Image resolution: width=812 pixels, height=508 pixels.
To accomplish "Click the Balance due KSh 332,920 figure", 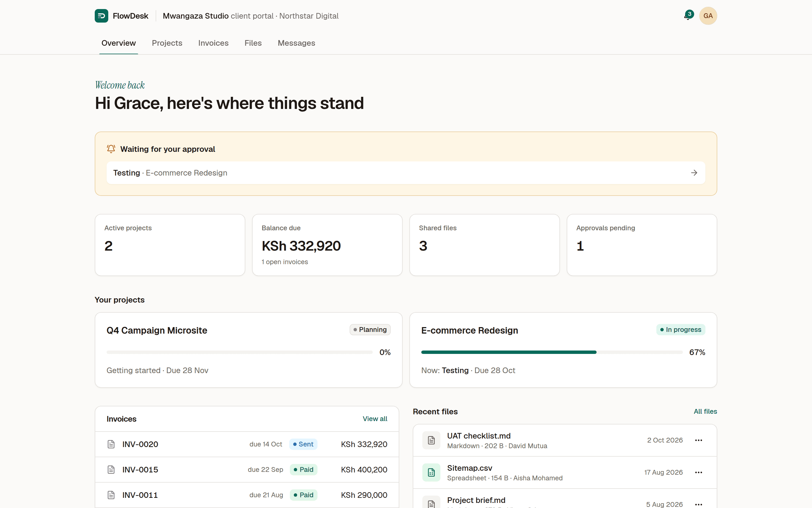I will pyautogui.click(x=301, y=246).
